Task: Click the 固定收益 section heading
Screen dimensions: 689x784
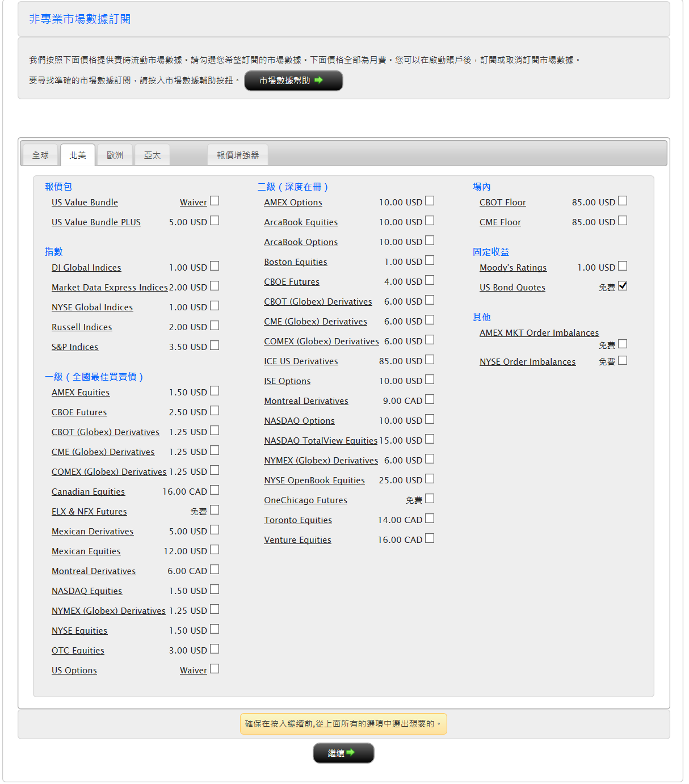Action: click(x=491, y=252)
